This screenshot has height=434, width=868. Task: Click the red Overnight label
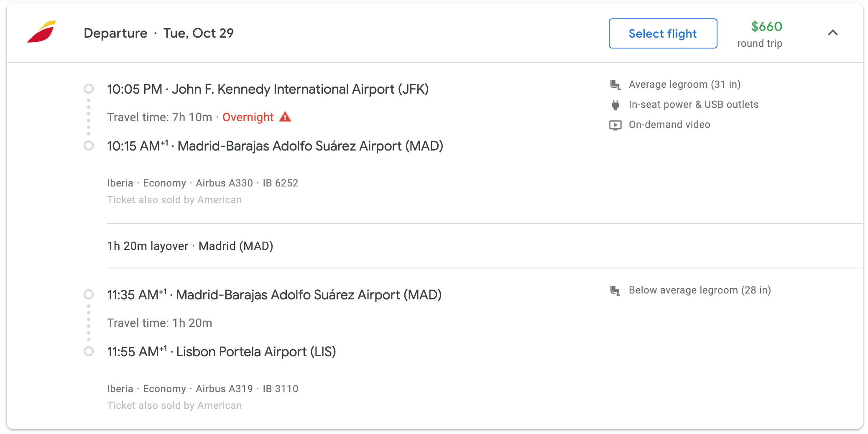click(248, 117)
